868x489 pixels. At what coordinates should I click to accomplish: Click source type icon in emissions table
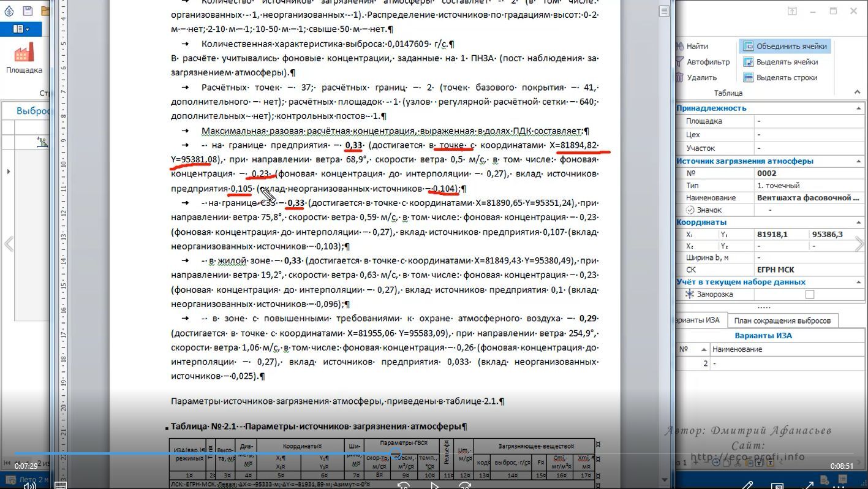42,142
